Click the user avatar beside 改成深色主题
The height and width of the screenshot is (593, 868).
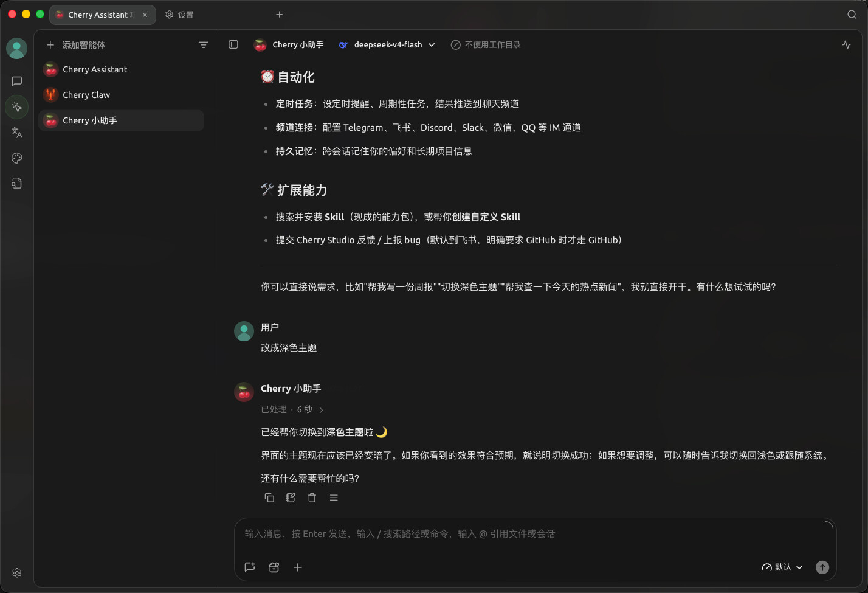coord(244,331)
